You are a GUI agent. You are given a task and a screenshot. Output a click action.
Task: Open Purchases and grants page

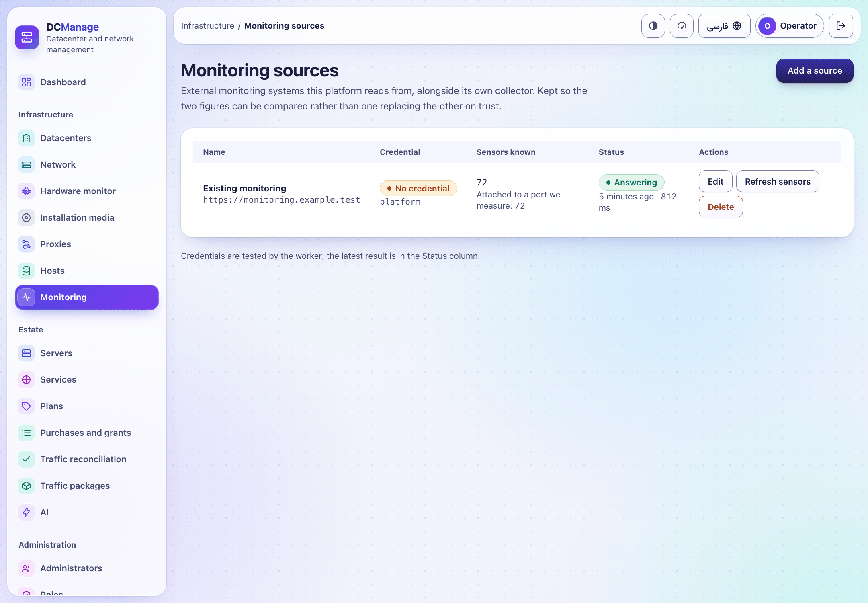tap(87, 433)
